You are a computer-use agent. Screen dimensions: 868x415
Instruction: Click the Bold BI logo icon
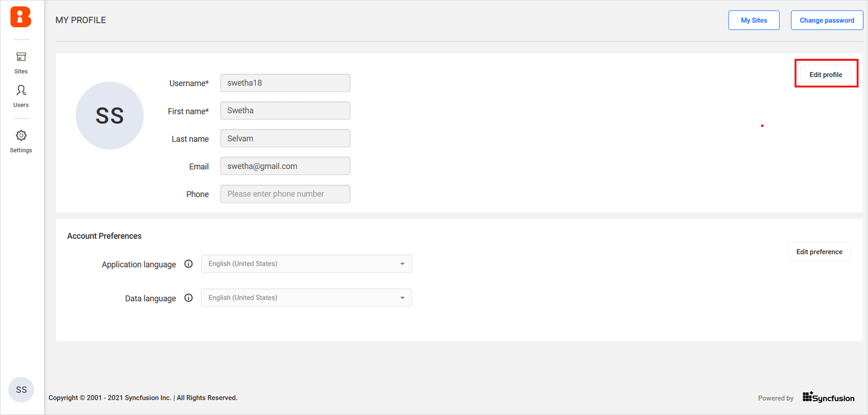point(21,17)
